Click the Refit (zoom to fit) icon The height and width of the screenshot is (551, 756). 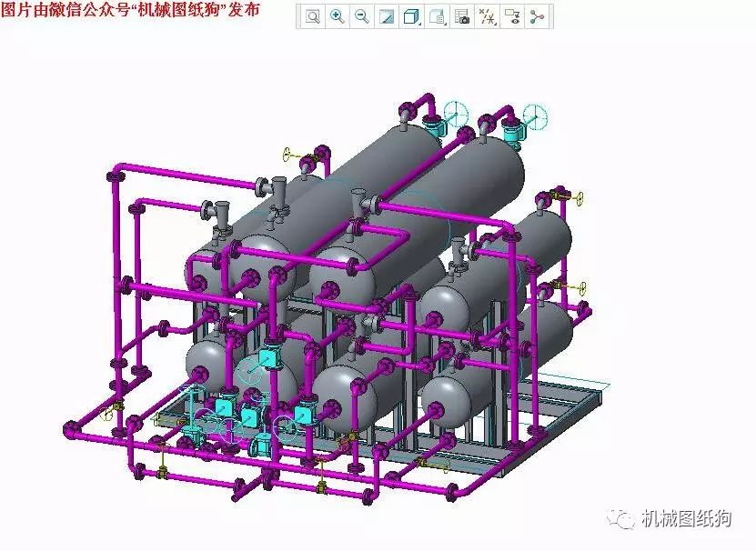coord(313,17)
